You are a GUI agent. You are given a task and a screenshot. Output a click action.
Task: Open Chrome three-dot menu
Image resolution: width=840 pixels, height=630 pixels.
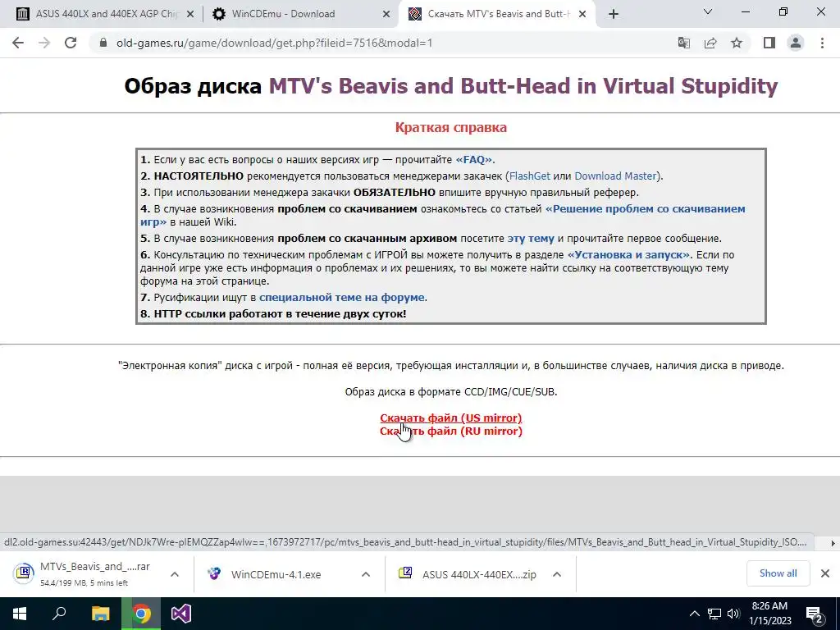(x=822, y=43)
